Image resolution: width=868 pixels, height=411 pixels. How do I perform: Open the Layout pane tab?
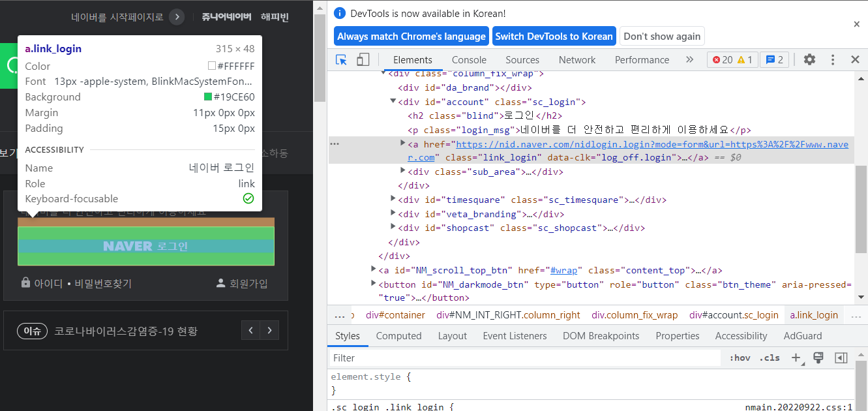coord(452,336)
